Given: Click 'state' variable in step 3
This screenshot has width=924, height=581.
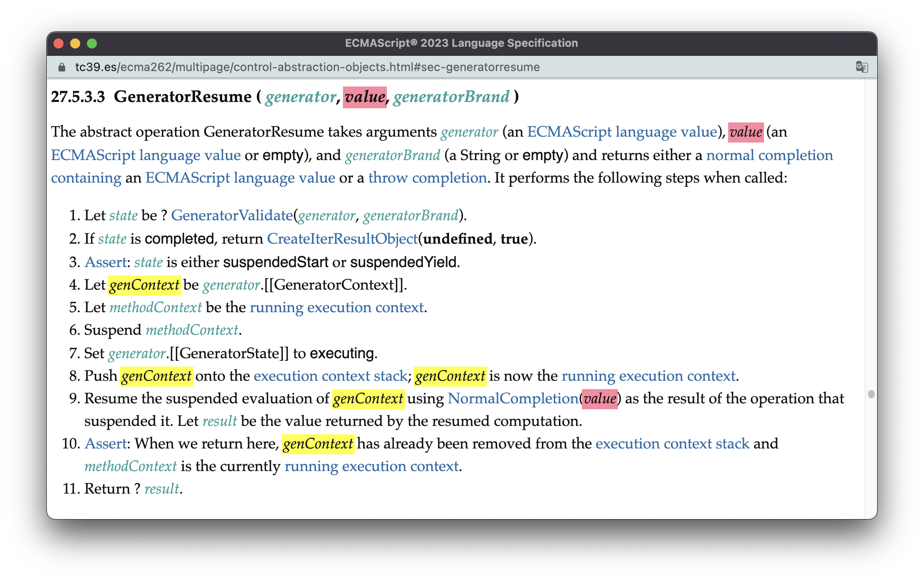Looking at the screenshot, I should pos(149,262).
